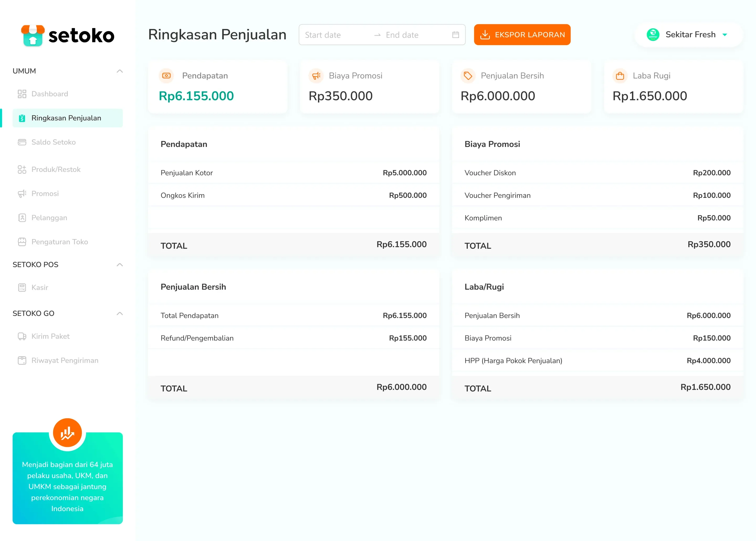Click the Komplimen row amount Rp50.000
Image resolution: width=756 pixels, height=541 pixels.
[x=714, y=218]
